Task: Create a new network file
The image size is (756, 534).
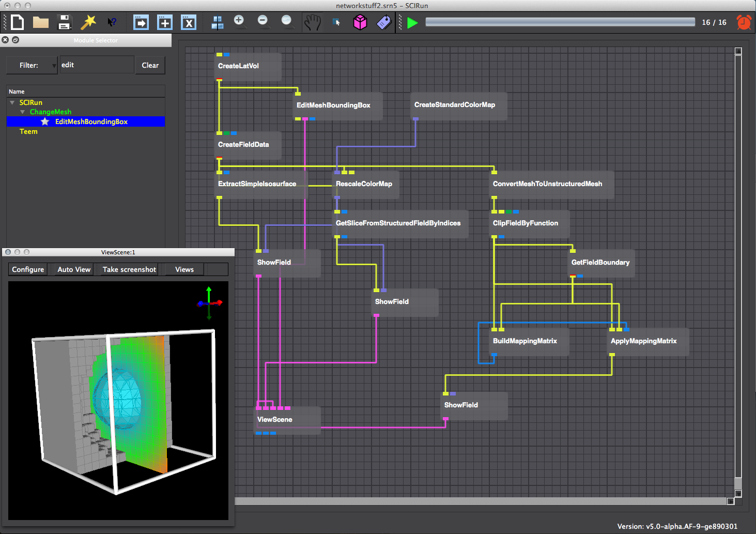Action: click(x=18, y=22)
